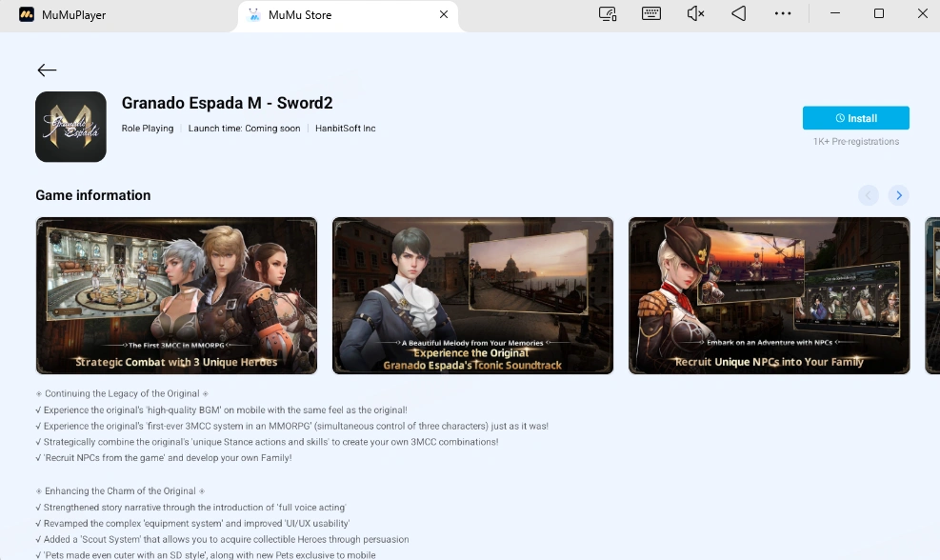Open the screen mirroring toolbar icon
The width and height of the screenshot is (940, 560).
[608, 13]
